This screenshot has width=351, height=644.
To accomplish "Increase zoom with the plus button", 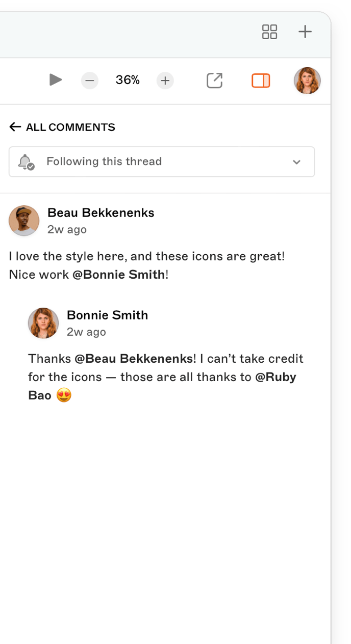I will tap(165, 81).
